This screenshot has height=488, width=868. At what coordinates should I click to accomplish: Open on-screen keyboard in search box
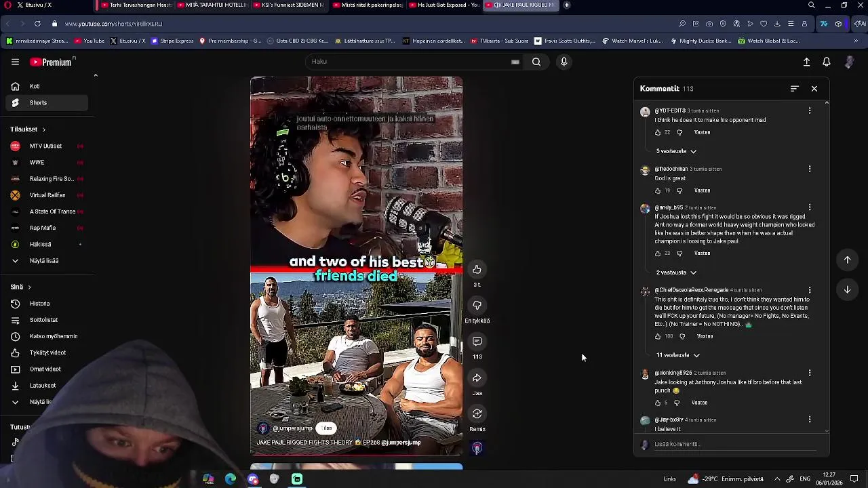coord(515,62)
